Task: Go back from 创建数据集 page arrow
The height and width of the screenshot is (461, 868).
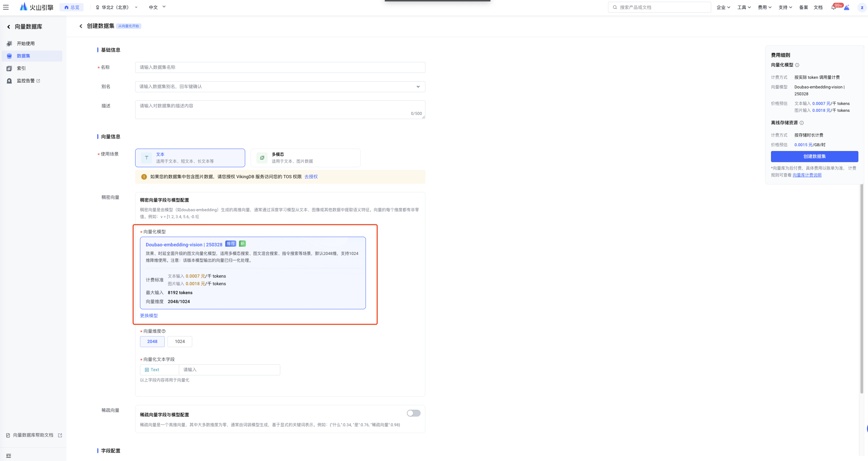Action: click(x=81, y=26)
